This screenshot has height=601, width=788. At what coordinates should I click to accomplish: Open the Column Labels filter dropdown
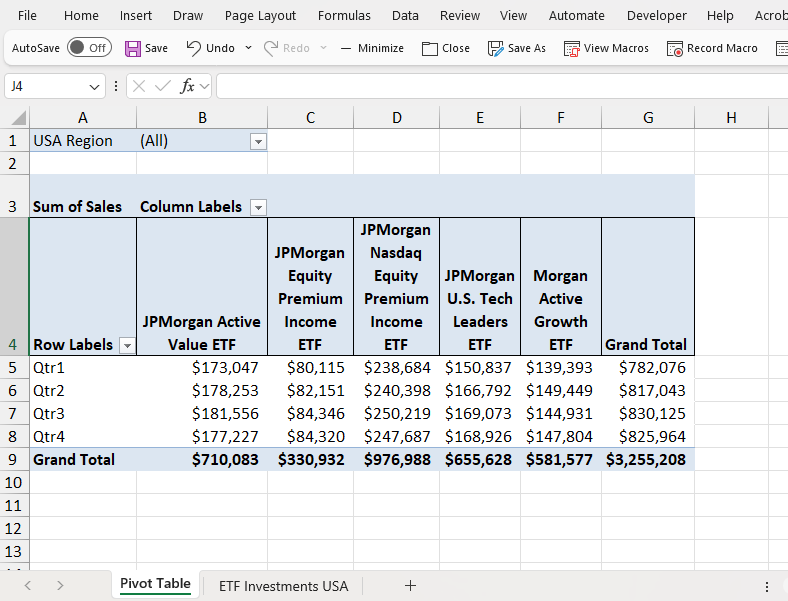[258, 207]
